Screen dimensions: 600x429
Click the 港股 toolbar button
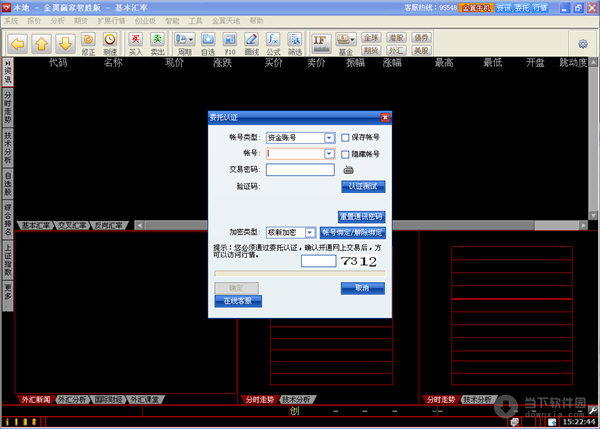396,38
